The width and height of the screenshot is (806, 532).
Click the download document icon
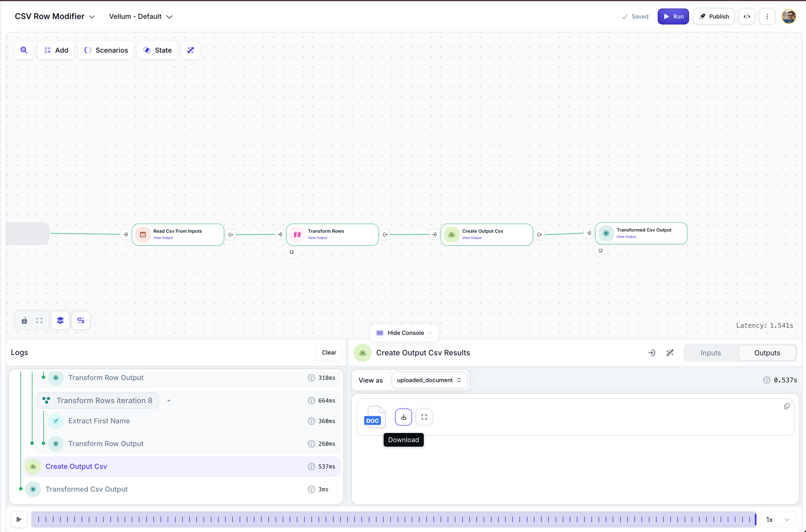pyautogui.click(x=403, y=417)
